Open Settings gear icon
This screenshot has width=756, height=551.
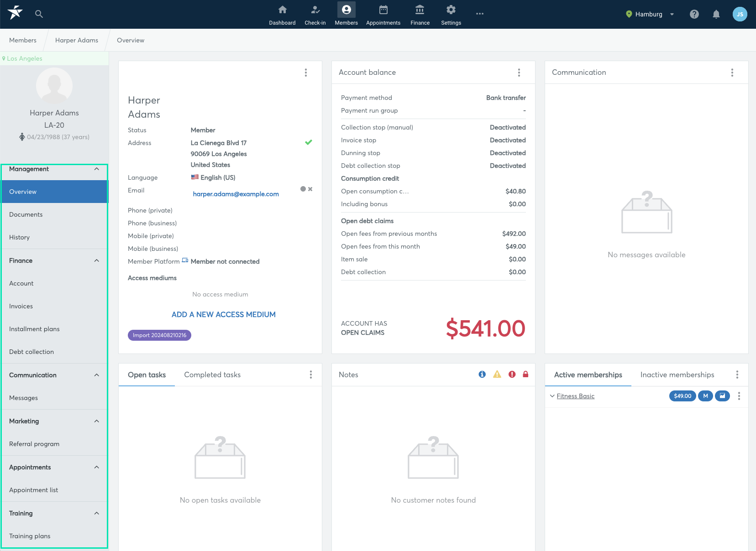coord(451,10)
